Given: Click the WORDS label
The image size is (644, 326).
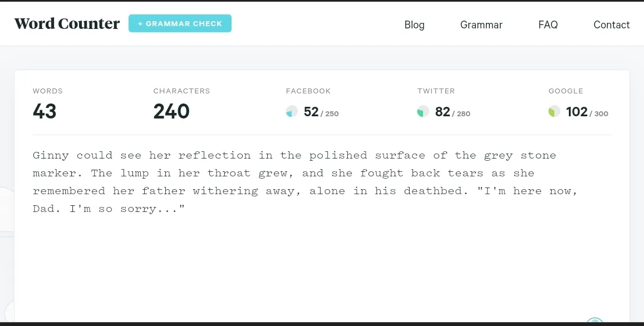Looking at the screenshot, I should (48, 91).
